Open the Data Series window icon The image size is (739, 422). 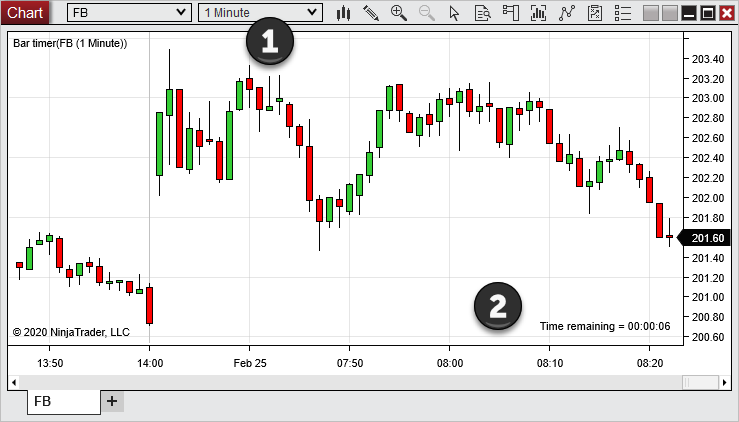coord(539,13)
